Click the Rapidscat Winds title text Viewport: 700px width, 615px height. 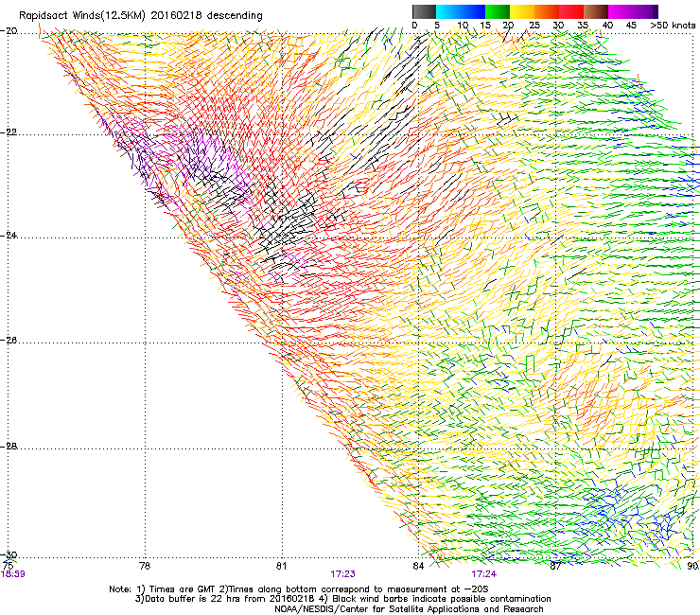141,16
